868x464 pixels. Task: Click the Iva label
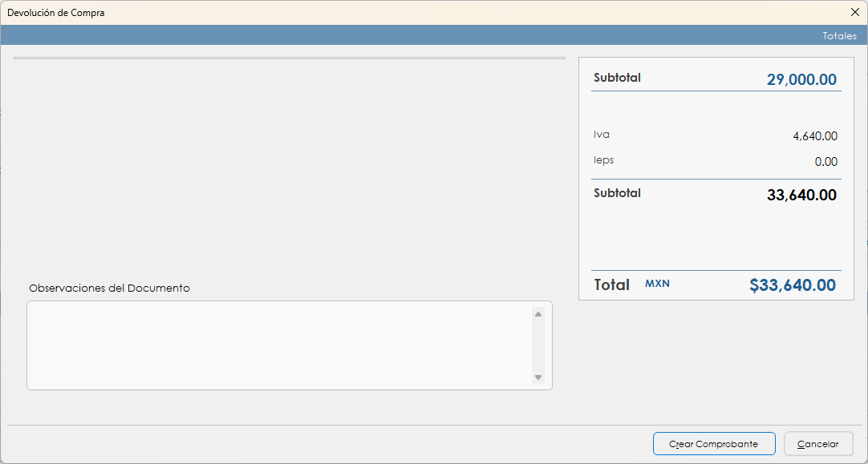602,135
